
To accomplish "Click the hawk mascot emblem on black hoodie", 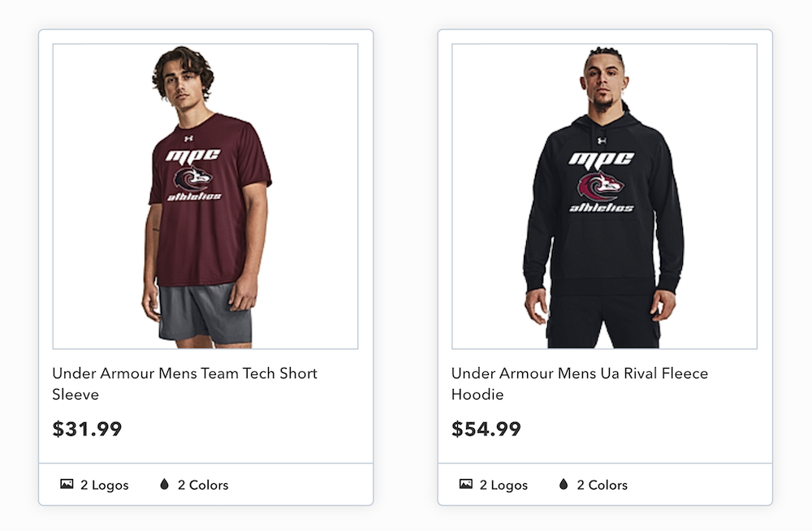I will [600, 186].
